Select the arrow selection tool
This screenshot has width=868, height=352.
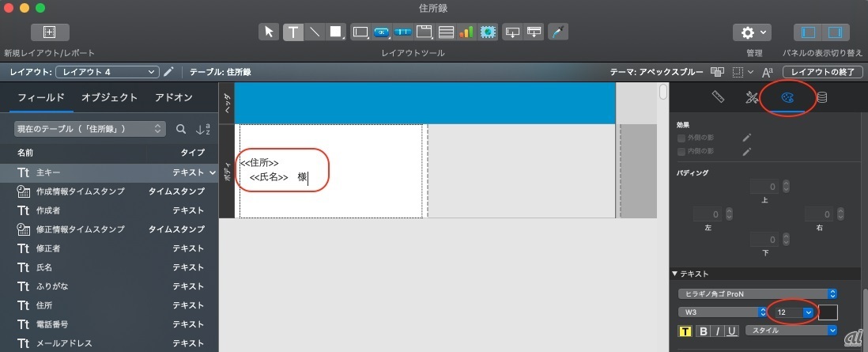269,32
